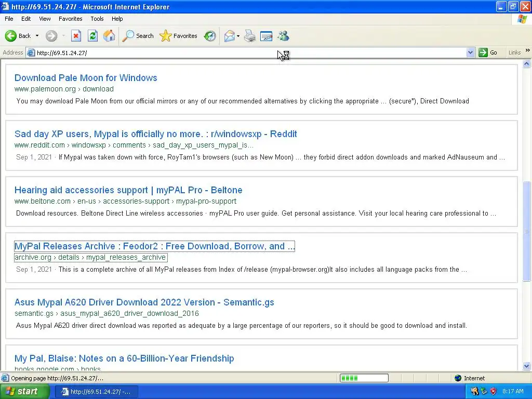Expand the Links toolbar chevron
532x399 pixels.
(528, 50)
